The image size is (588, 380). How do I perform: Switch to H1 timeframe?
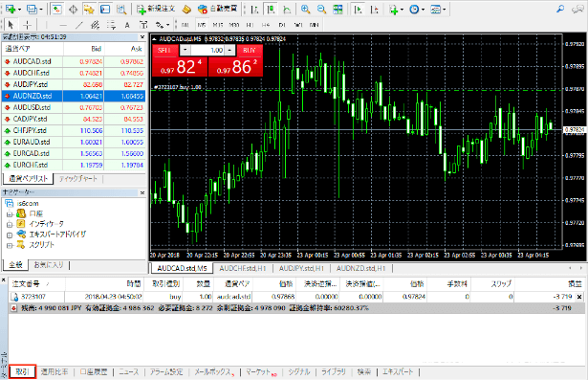(250, 25)
